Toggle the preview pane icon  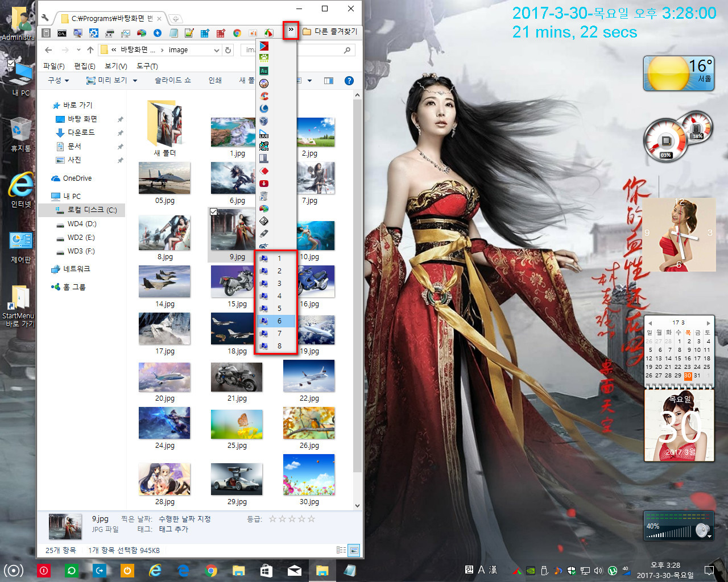329,81
